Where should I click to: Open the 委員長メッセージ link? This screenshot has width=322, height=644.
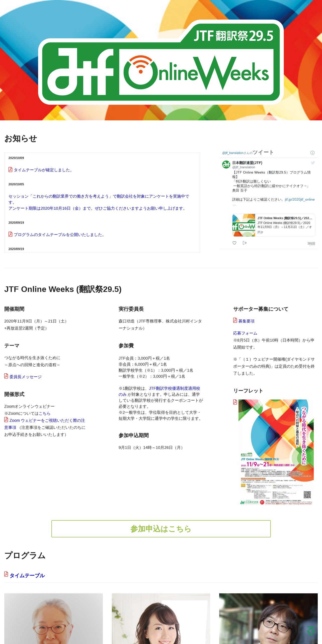click(26, 377)
